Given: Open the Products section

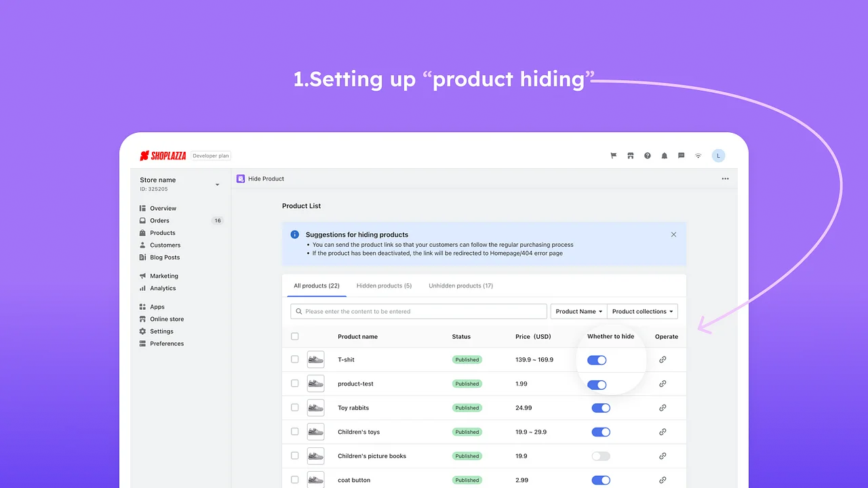Looking at the screenshot, I should 163,232.
